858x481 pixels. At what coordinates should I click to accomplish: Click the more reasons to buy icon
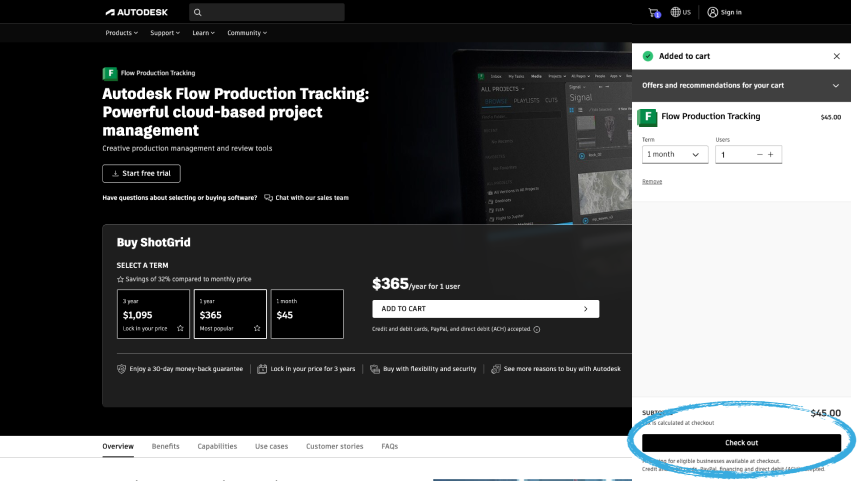tap(496, 369)
